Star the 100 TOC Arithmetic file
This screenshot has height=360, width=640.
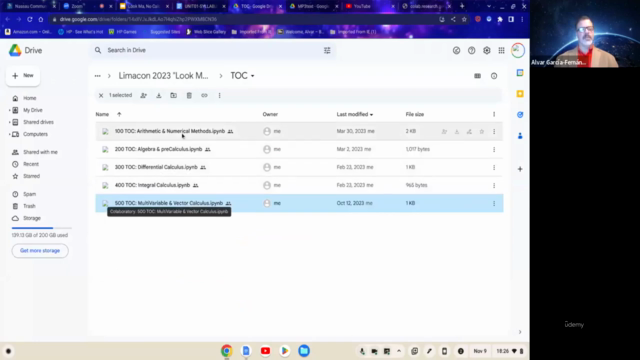[482, 131]
